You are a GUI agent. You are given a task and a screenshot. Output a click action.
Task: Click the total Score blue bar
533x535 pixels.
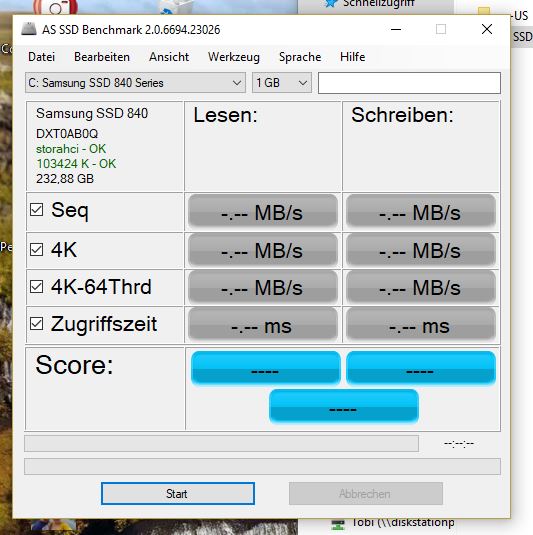point(344,406)
